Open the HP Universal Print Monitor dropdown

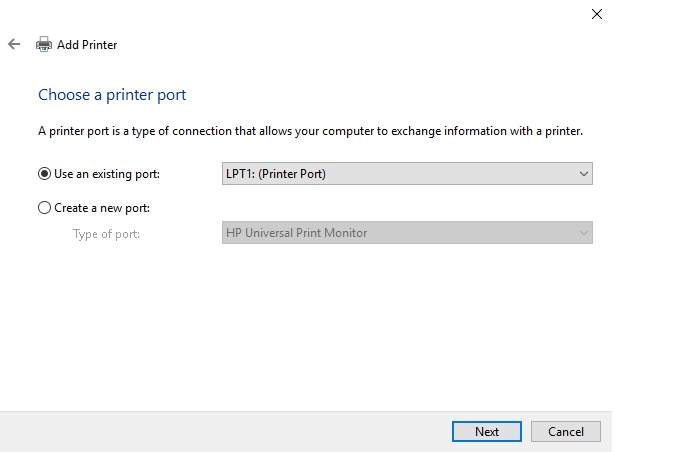tap(407, 232)
